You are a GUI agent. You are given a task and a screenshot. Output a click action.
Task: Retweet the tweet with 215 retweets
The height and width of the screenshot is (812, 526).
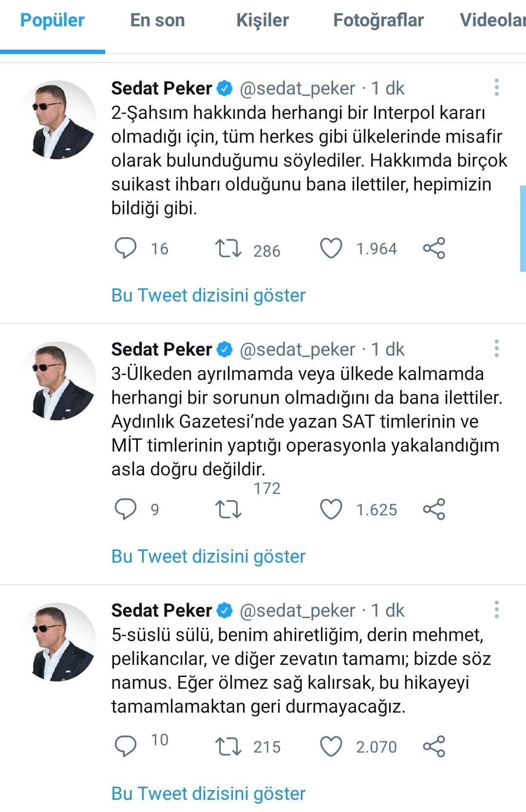(x=228, y=746)
